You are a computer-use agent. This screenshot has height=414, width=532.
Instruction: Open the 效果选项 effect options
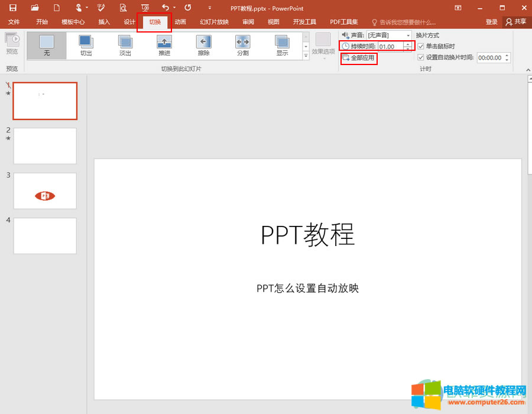[x=323, y=44]
